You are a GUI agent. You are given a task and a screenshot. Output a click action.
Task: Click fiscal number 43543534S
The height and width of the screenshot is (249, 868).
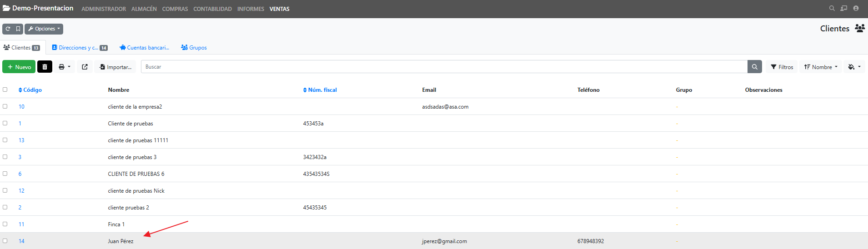(x=316, y=174)
